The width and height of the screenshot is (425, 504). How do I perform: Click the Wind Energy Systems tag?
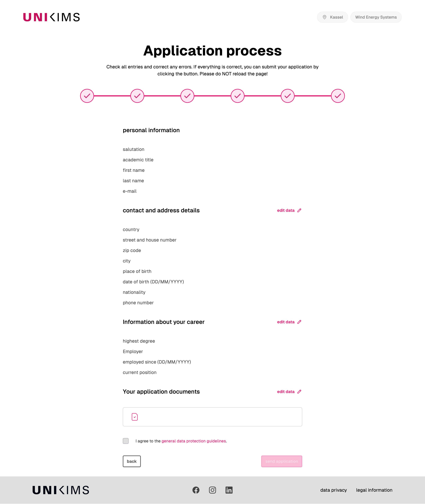pos(376,17)
